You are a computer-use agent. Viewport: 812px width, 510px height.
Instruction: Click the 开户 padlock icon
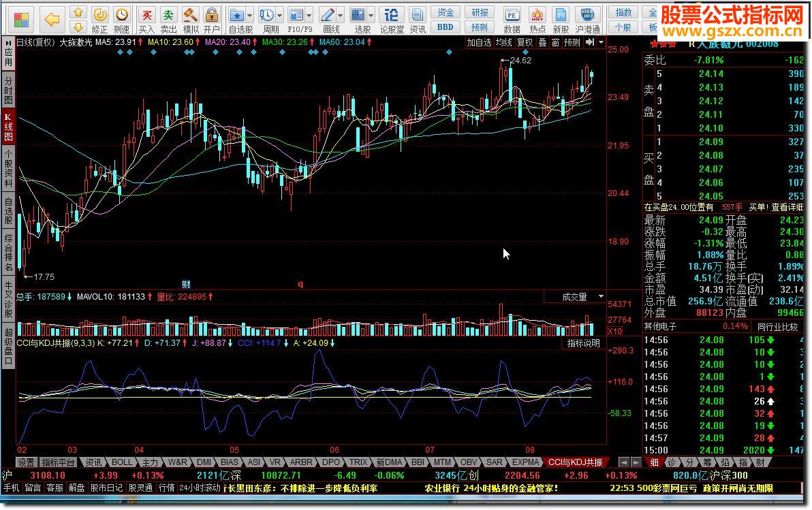(212, 15)
